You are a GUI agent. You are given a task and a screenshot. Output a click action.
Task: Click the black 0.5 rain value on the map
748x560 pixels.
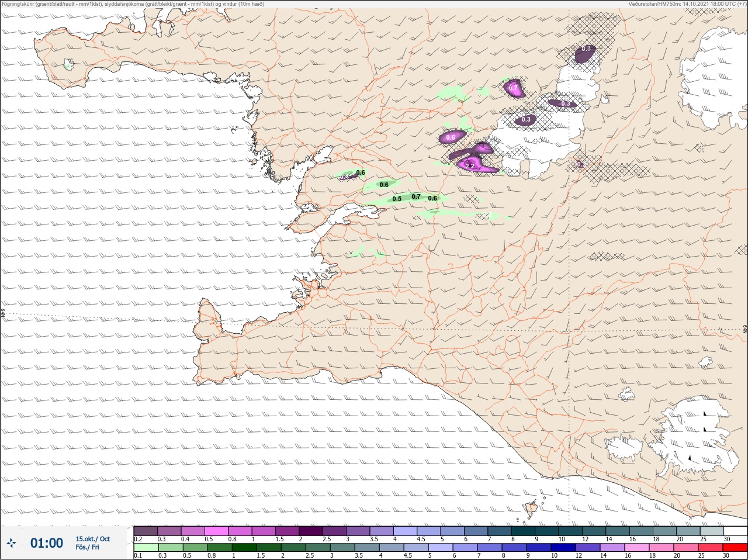point(397,199)
